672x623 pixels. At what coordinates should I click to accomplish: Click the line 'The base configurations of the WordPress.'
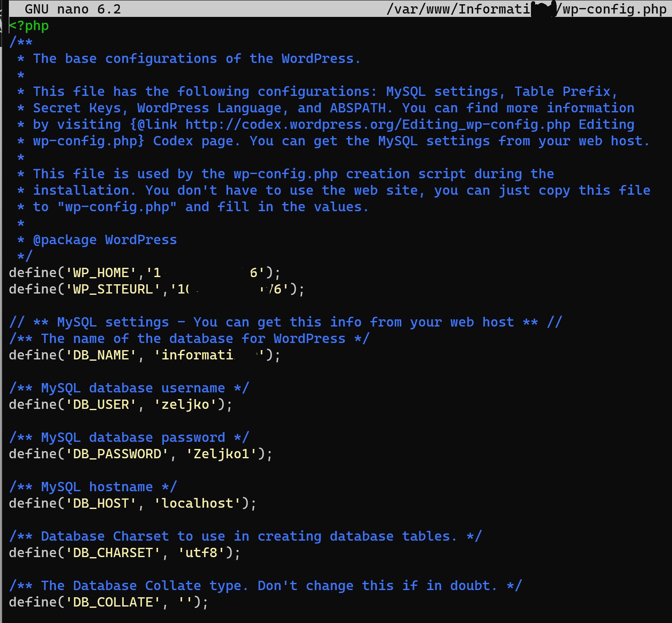197,59
